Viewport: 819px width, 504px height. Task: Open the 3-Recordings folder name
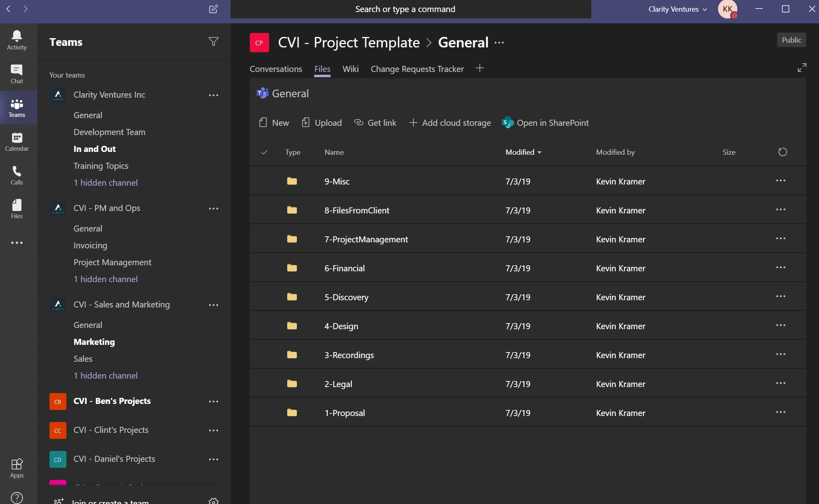pyautogui.click(x=349, y=355)
